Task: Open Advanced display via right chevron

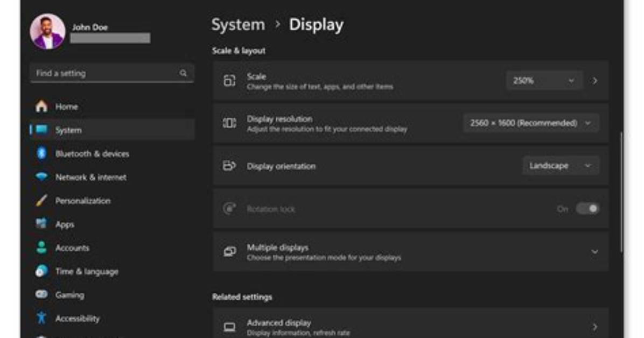Action: point(594,327)
